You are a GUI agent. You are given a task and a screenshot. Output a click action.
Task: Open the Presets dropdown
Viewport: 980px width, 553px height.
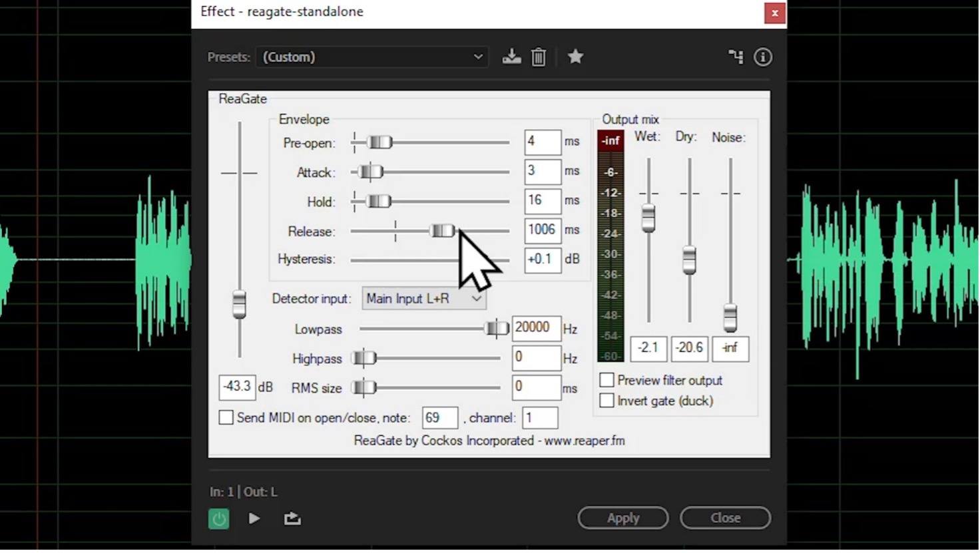(x=371, y=57)
